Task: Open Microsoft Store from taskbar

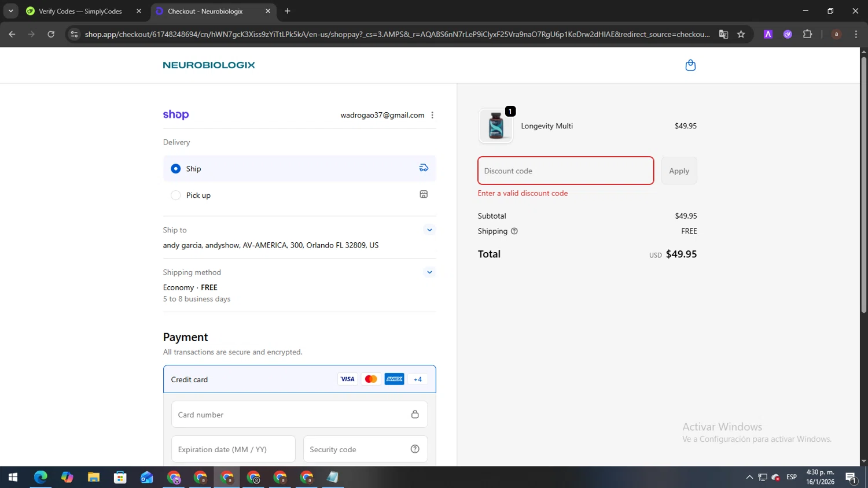Action: [120, 477]
